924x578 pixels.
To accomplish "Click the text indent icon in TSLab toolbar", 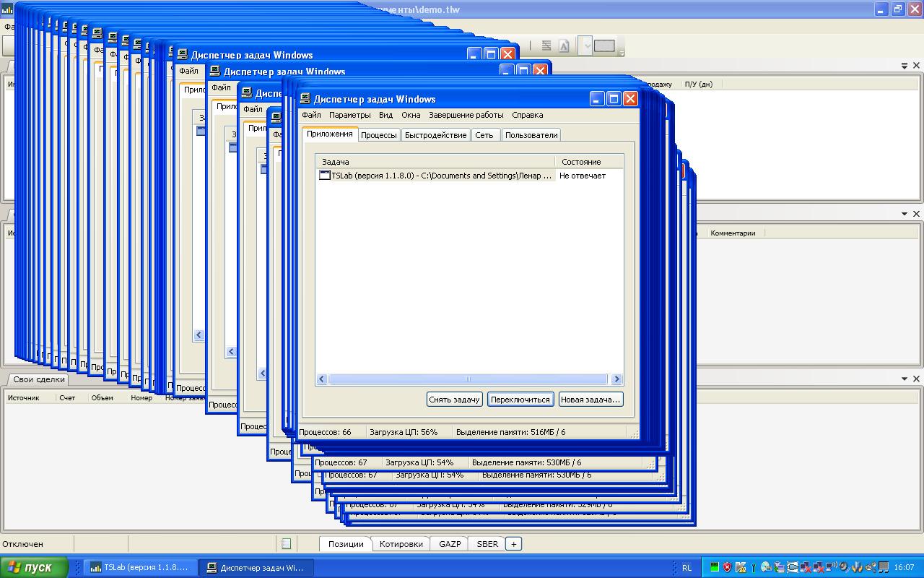I will [x=546, y=46].
